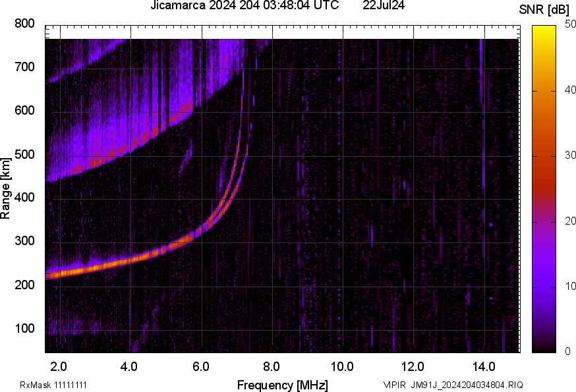Click the 4.0 frequency tick label
Image resolution: width=576 pixels, height=392 pixels.
(x=129, y=366)
